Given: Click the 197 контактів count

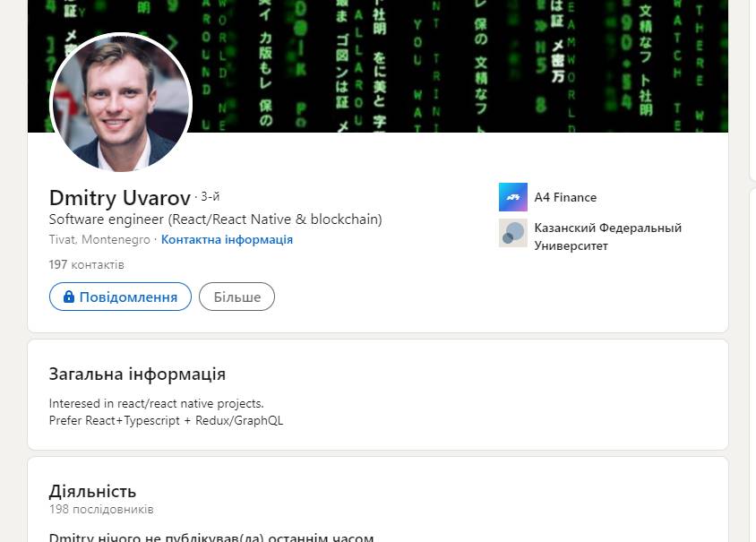Looking at the screenshot, I should pos(86,265).
